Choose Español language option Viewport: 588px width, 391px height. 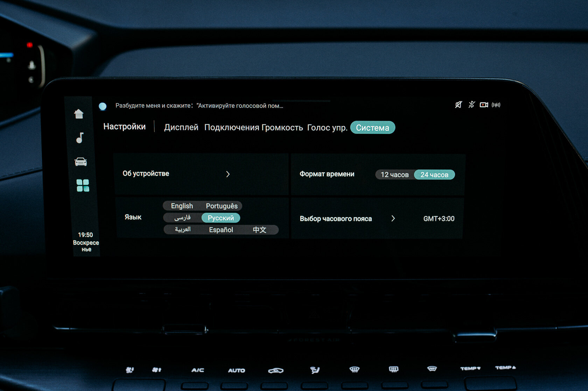pos(221,230)
